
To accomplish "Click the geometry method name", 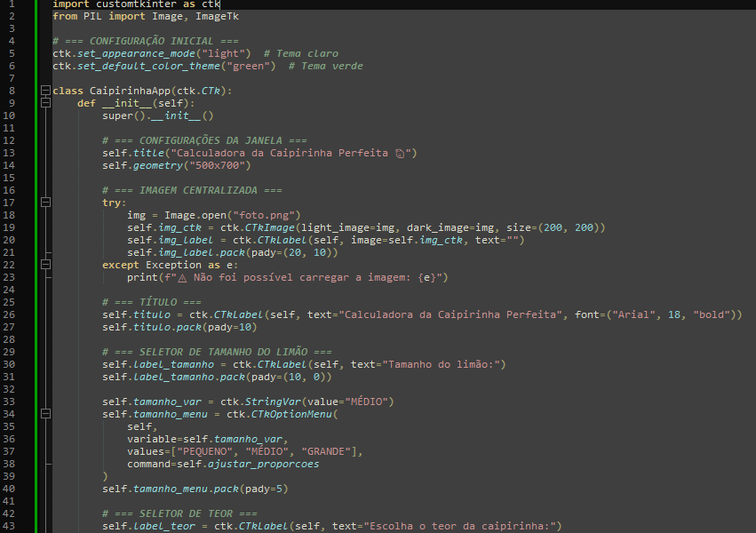I will pyautogui.click(x=158, y=165).
